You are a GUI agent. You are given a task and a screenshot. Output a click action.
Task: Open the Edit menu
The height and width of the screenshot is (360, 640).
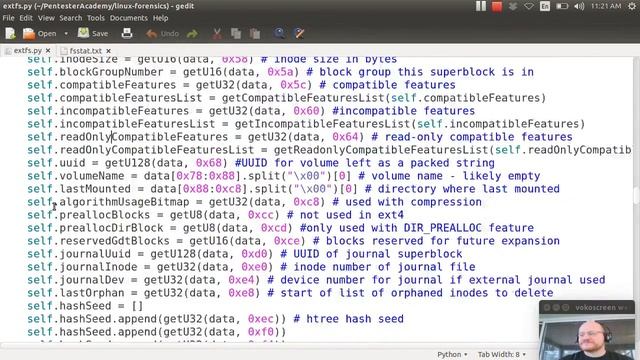(x=26, y=18)
